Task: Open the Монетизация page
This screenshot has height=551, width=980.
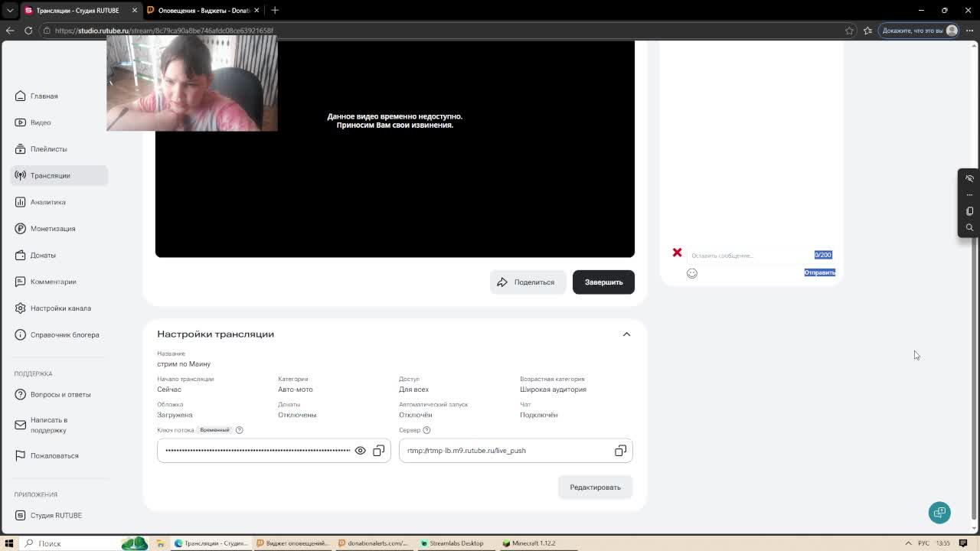Action: [x=53, y=229]
